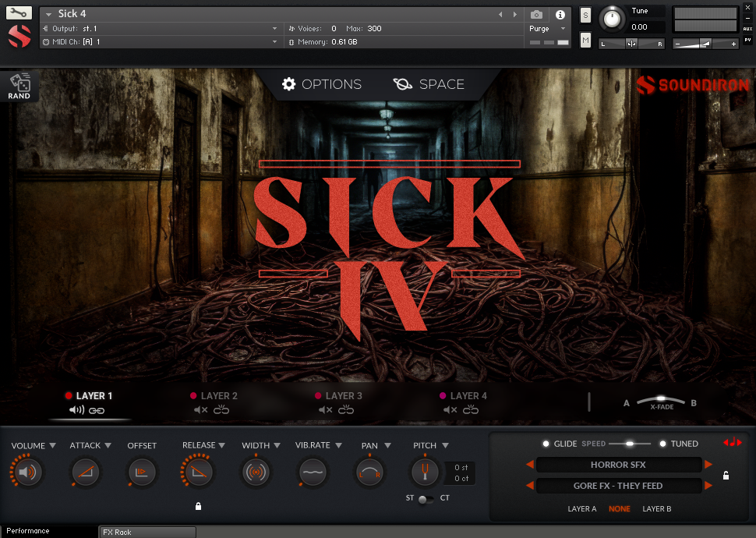Click the SPACE planet icon
Screen dimensions: 756x538
403,84
